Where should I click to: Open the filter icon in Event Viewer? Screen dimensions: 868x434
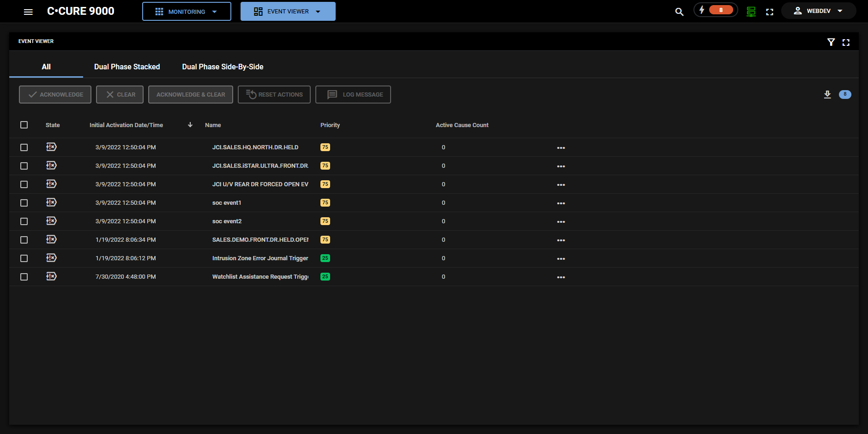tap(831, 42)
